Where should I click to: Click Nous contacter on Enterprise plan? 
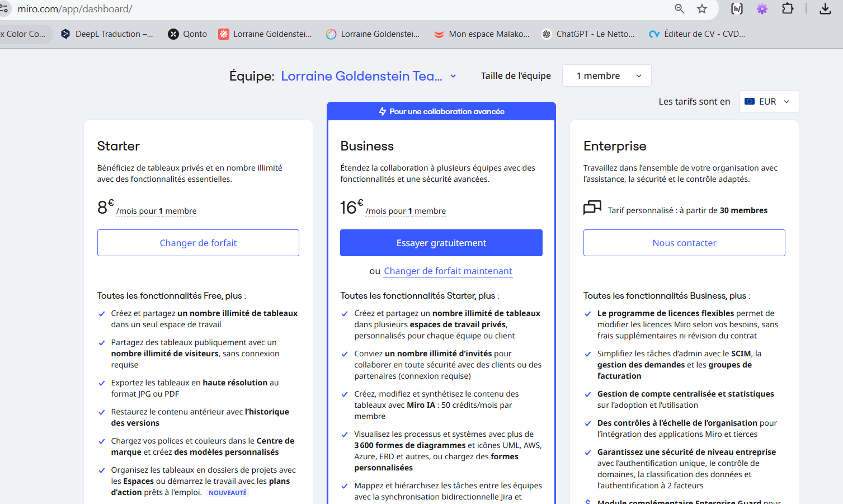point(684,243)
